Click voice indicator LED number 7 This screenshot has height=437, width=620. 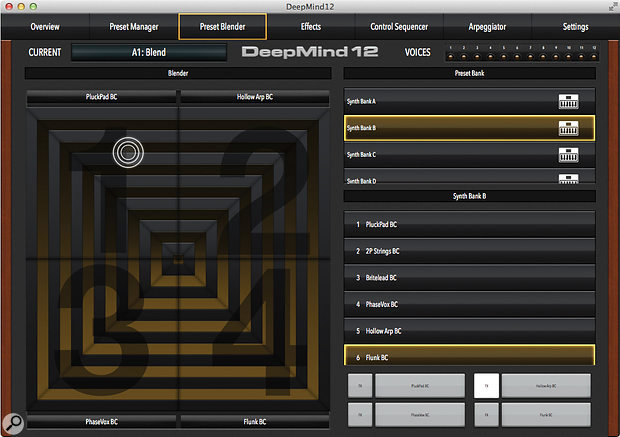coord(530,57)
